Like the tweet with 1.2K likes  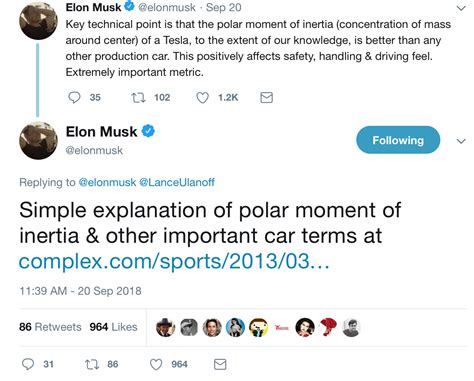click(202, 98)
